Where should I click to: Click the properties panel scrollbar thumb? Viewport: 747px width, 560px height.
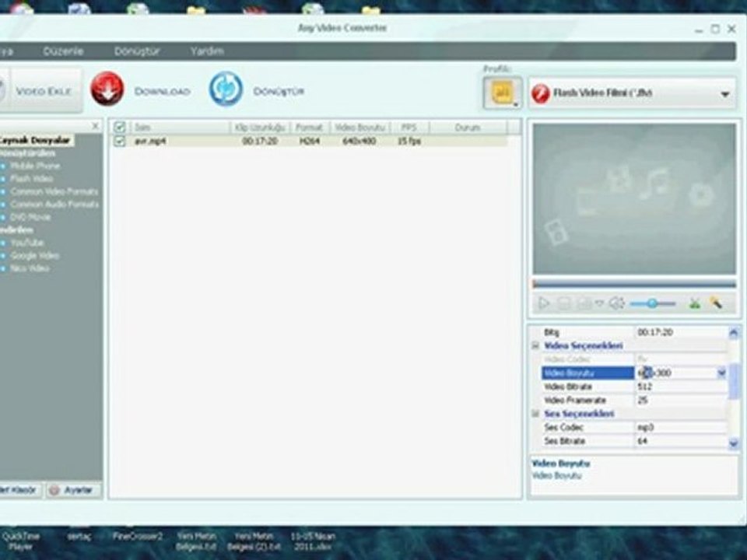(734, 381)
